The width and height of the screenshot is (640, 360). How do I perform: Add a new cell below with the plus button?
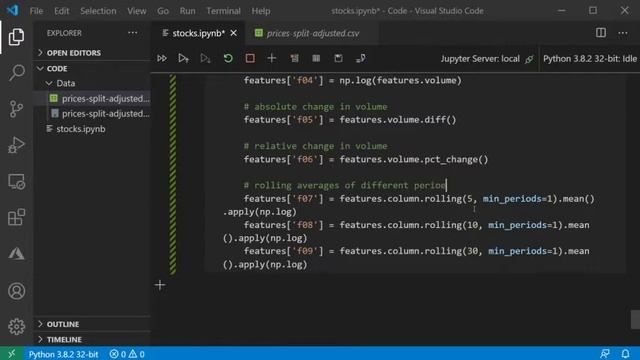160,285
